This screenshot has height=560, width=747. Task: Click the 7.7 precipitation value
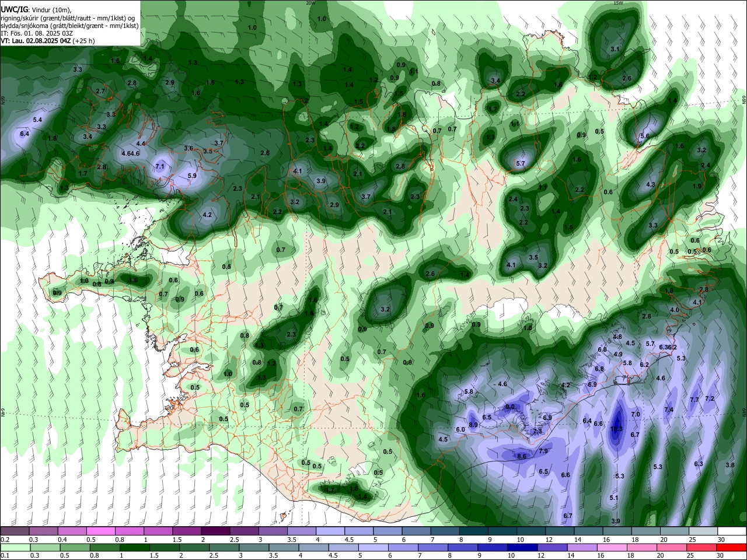pyautogui.click(x=694, y=400)
